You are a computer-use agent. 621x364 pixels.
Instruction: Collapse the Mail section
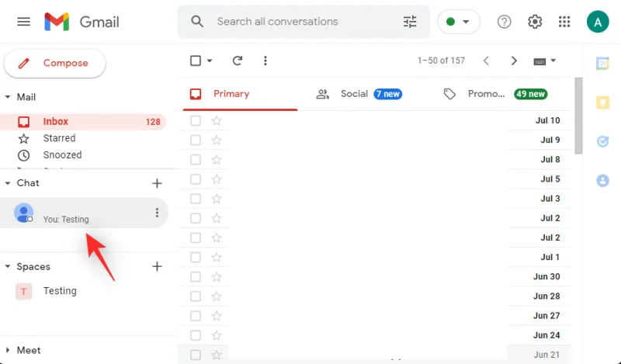(8, 97)
